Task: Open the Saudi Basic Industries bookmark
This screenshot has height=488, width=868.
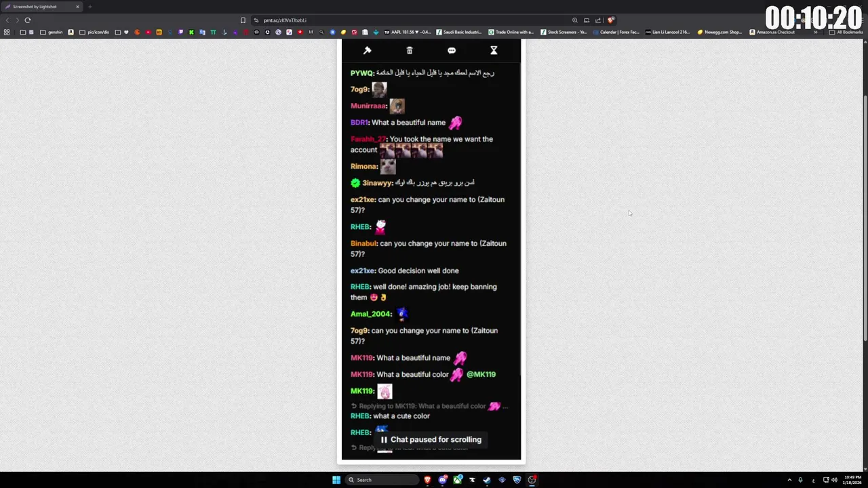Action: coord(459,32)
